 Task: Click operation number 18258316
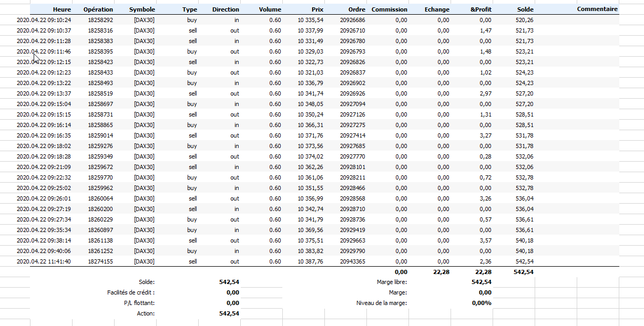point(100,30)
